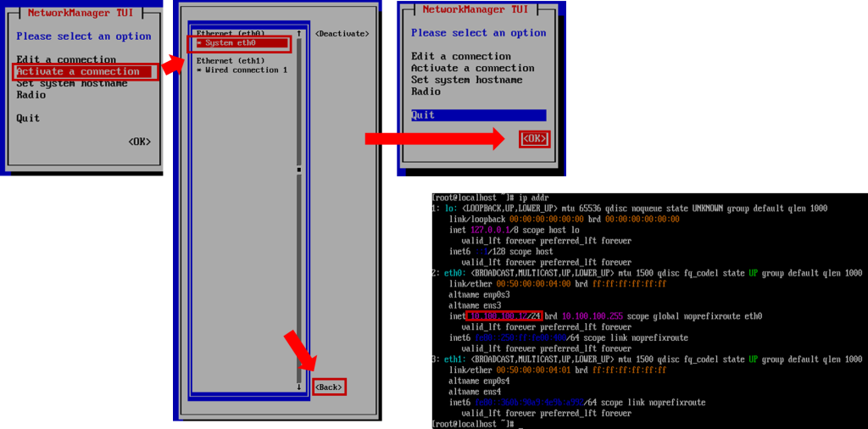Select System eth0 connection entry
This screenshot has height=429, width=868.
click(x=242, y=42)
